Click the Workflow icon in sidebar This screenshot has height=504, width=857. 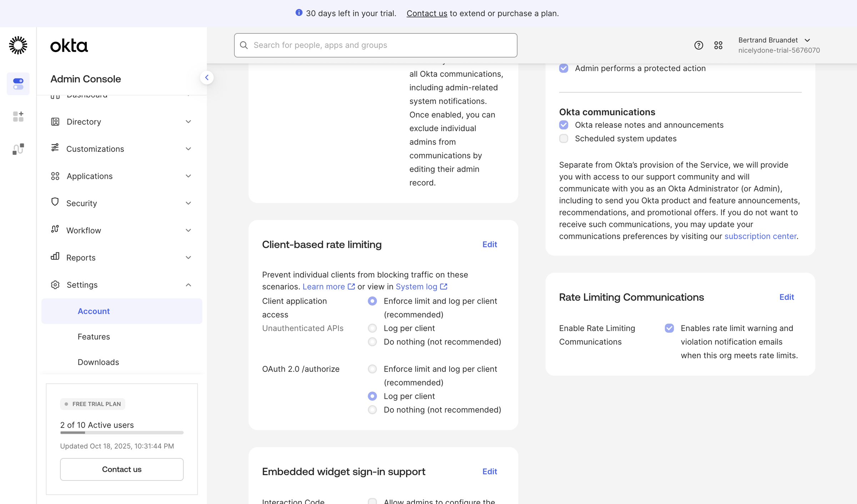coord(55,229)
